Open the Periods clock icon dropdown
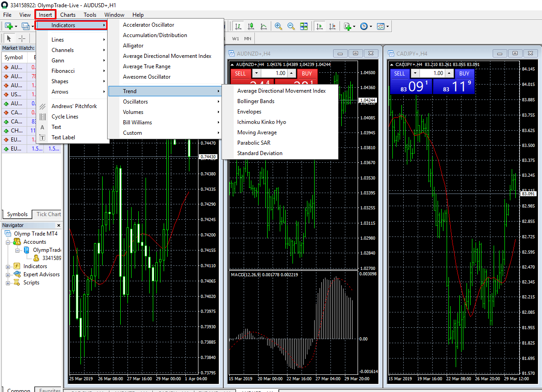 [364, 26]
